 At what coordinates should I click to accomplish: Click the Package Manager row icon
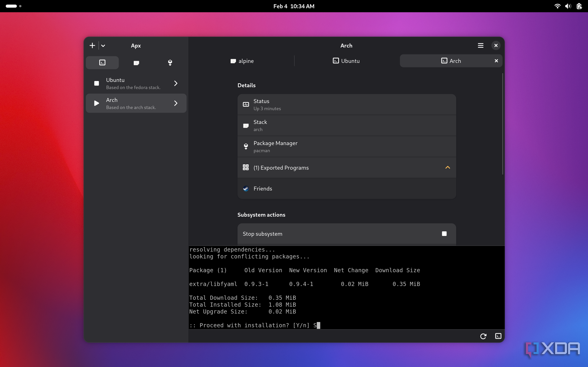tap(246, 147)
